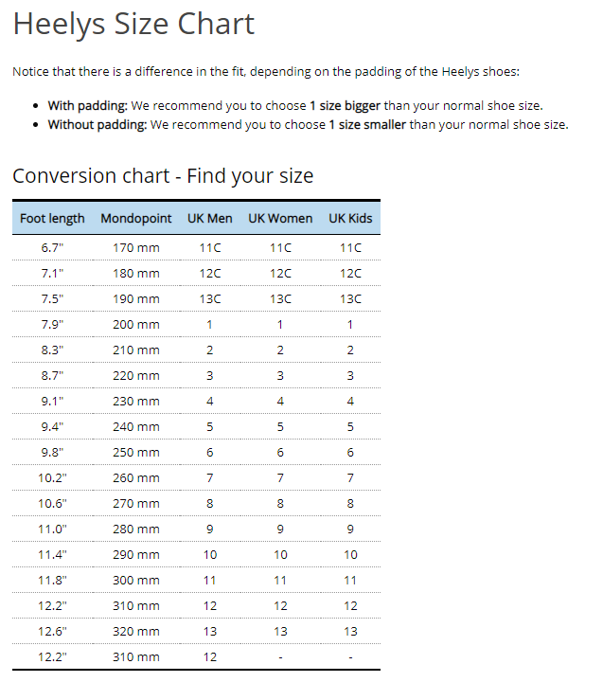Click the Conversion chart subheading
This screenshot has height=700, width=603.
pyautogui.click(x=163, y=176)
